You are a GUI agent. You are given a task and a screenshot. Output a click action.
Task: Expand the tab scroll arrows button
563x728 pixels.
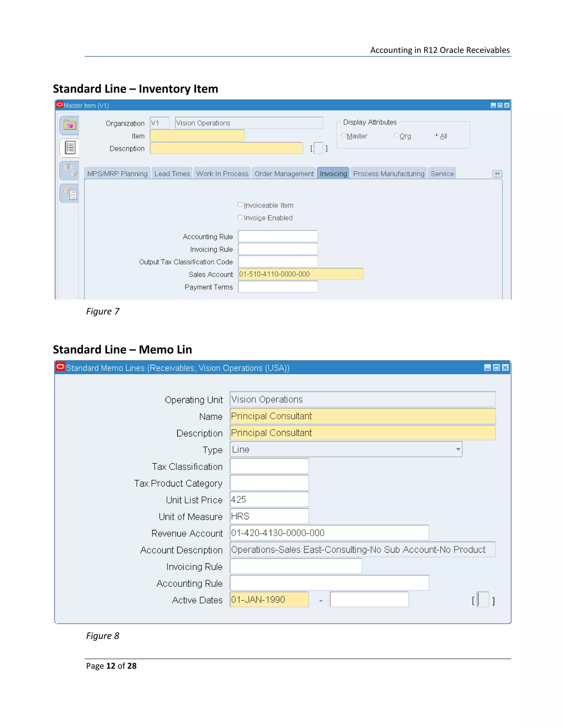497,174
